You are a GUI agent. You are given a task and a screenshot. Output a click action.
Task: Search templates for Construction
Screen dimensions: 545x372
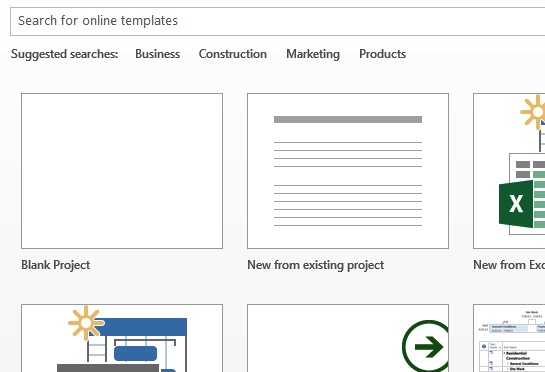click(x=233, y=54)
